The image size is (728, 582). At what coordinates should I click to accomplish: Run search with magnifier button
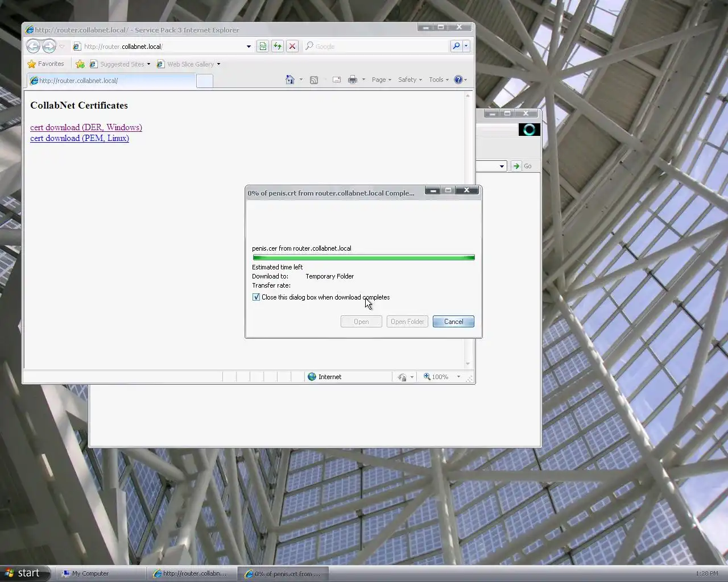click(456, 47)
